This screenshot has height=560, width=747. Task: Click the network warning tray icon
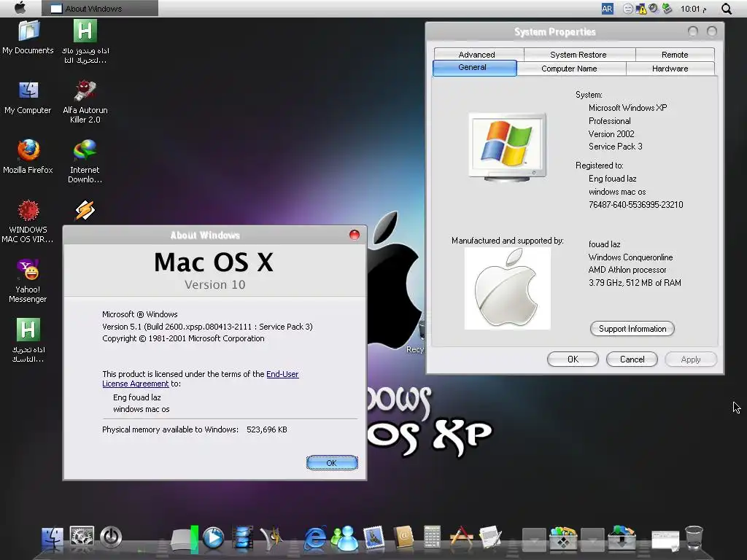pyautogui.click(x=641, y=9)
